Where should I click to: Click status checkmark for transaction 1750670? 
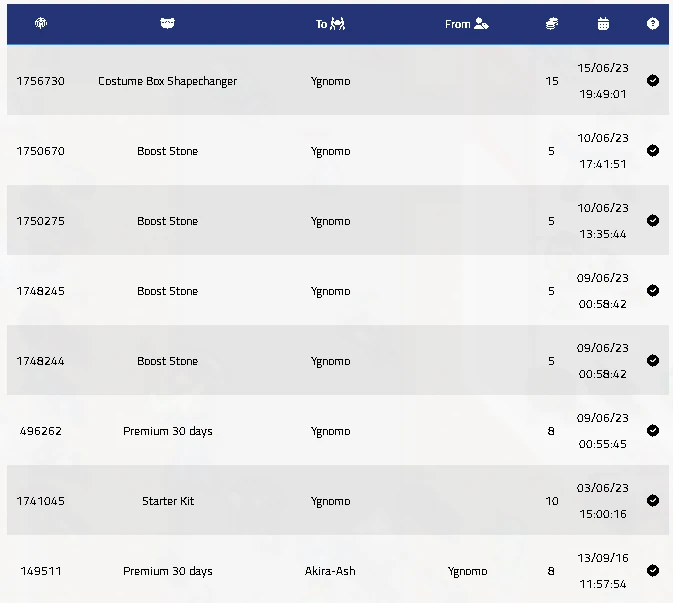tap(653, 151)
